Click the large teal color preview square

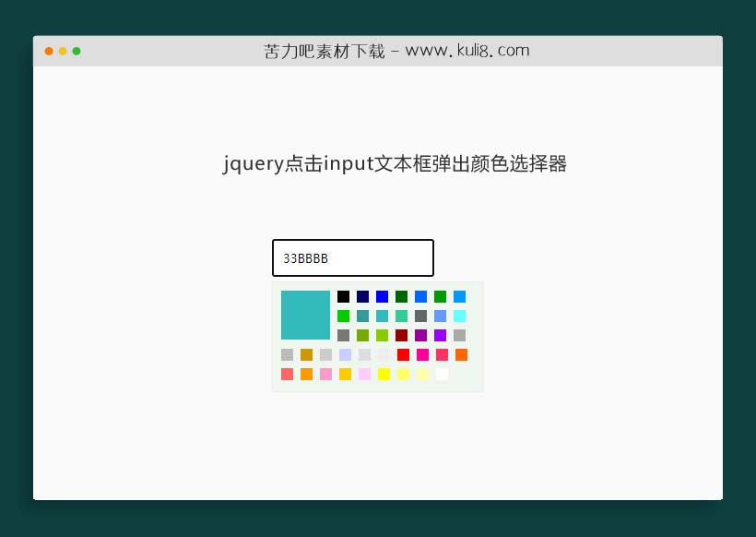click(304, 315)
